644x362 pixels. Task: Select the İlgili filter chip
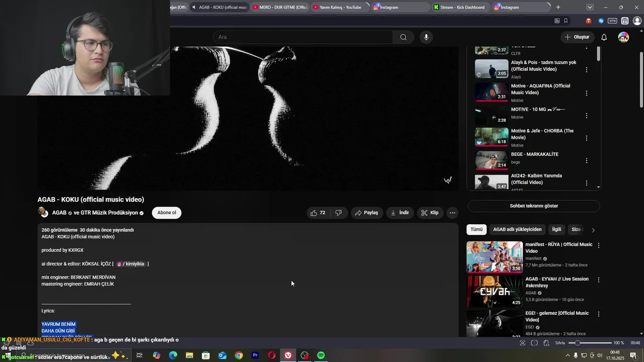(x=556, y=229)
